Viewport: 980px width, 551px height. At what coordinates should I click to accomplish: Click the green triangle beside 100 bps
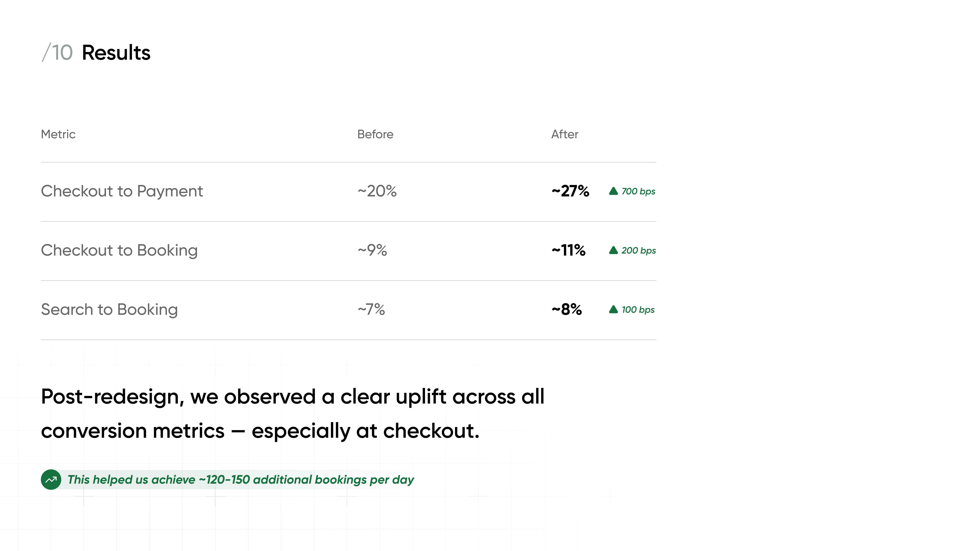tap(613, 310)
